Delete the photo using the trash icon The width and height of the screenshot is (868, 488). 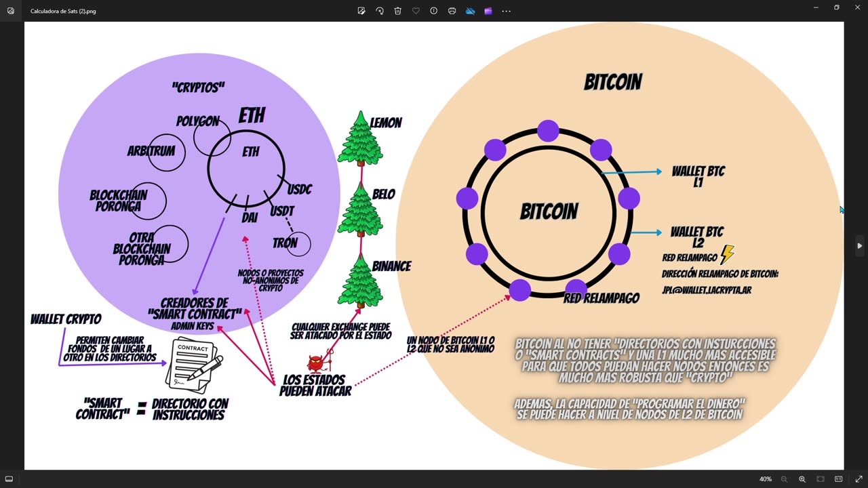[398, 11]
